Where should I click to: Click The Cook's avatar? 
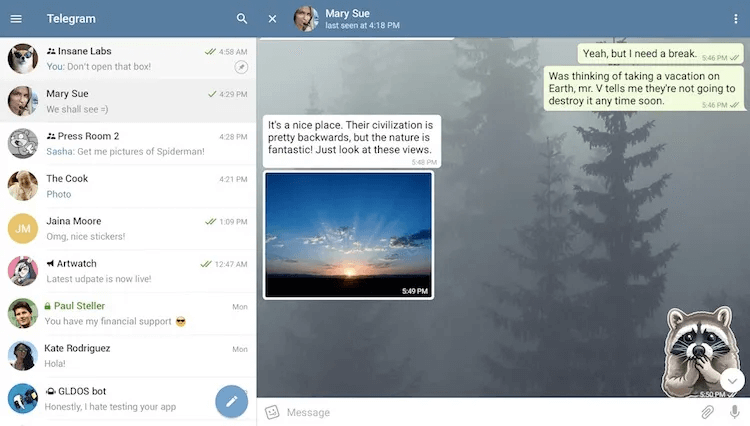22,186
